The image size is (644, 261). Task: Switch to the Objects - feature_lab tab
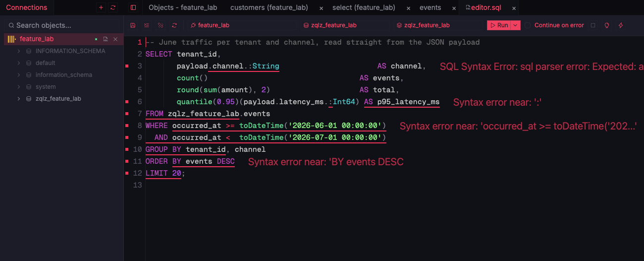pos(183,7)
